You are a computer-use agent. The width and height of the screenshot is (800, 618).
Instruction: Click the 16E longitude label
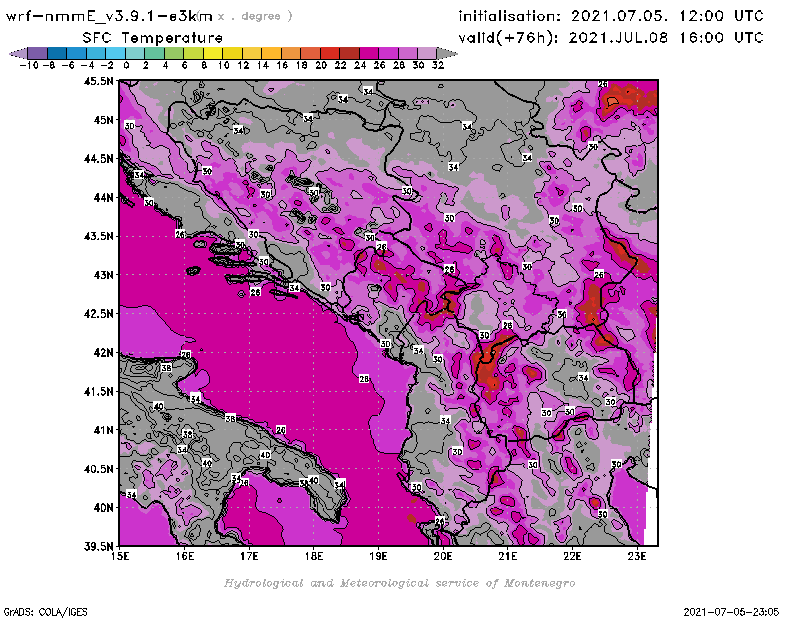pyautogui.click(x=185, y=556)
